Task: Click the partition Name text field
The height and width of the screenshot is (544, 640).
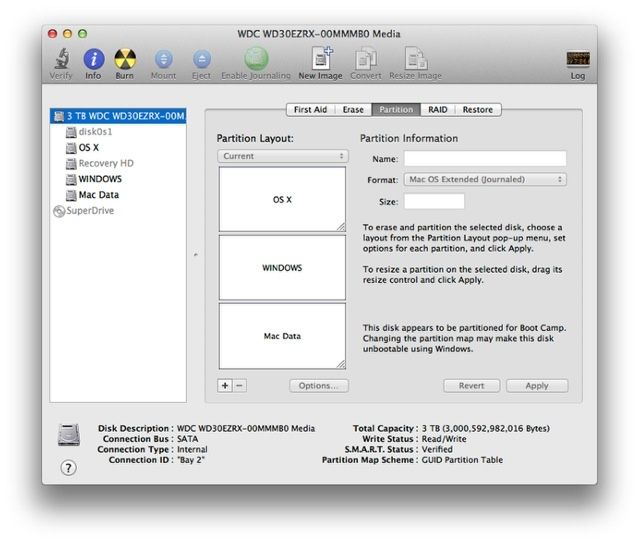Action: [x=485, y=158]
